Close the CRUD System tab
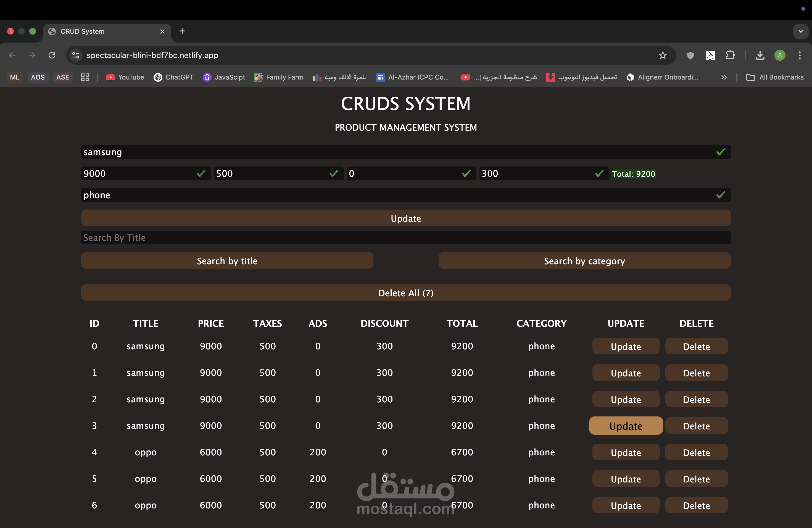Screen dimensions: 812x528 click(162, 31)
